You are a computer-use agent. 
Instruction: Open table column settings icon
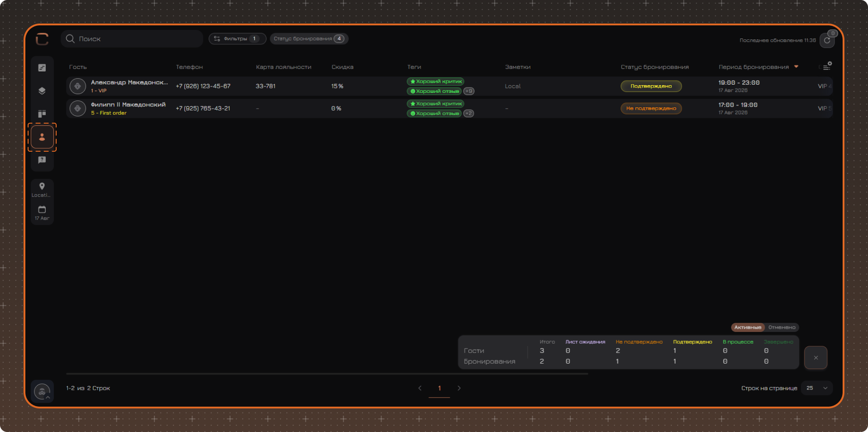click(827, 67)
